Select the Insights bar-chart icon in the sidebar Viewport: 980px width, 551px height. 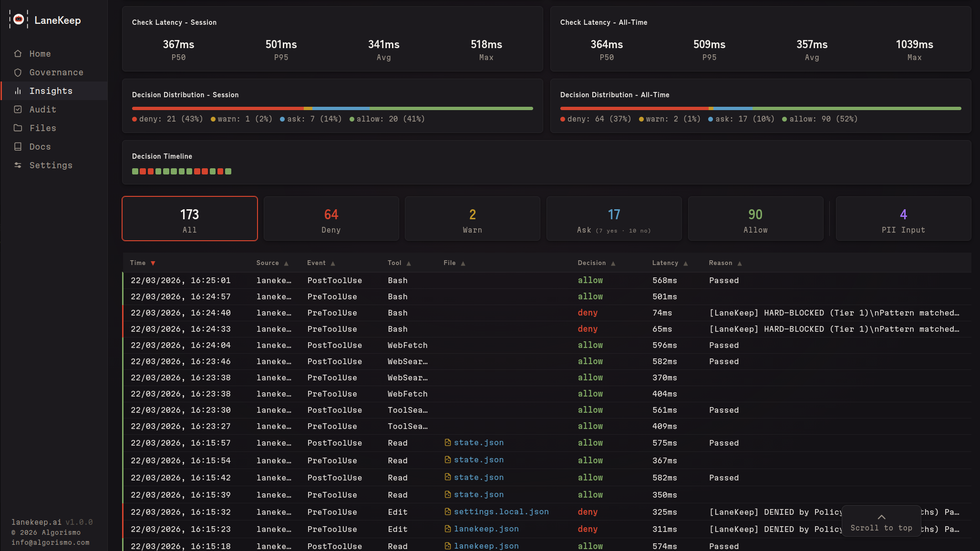point(18,91)
